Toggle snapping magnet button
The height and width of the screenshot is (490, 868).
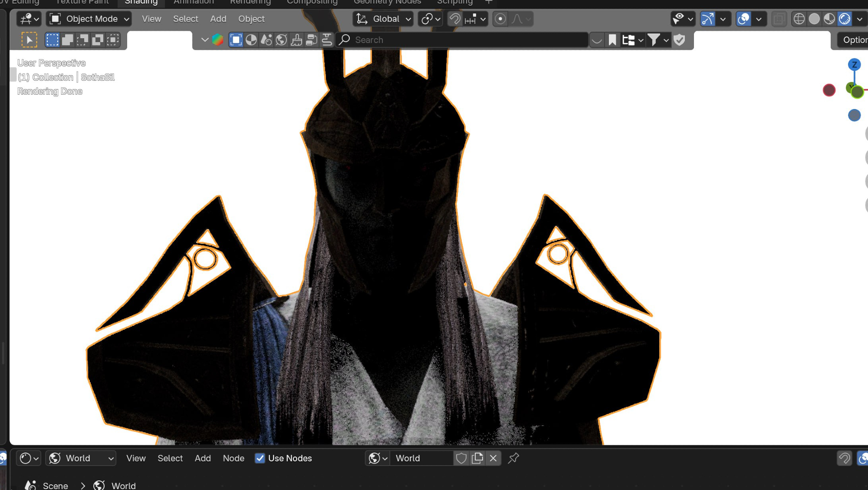tap(454, 19)
